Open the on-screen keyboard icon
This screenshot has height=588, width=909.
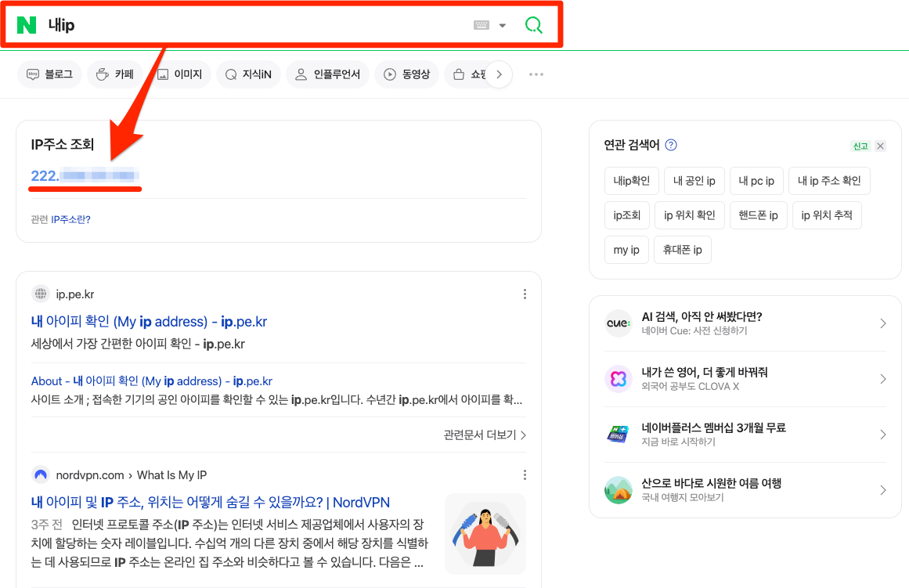[482, 25]
